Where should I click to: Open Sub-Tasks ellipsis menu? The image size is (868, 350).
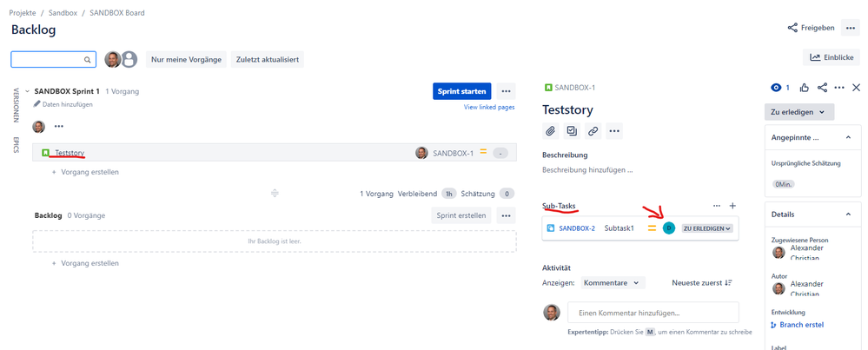click(717, 206)
